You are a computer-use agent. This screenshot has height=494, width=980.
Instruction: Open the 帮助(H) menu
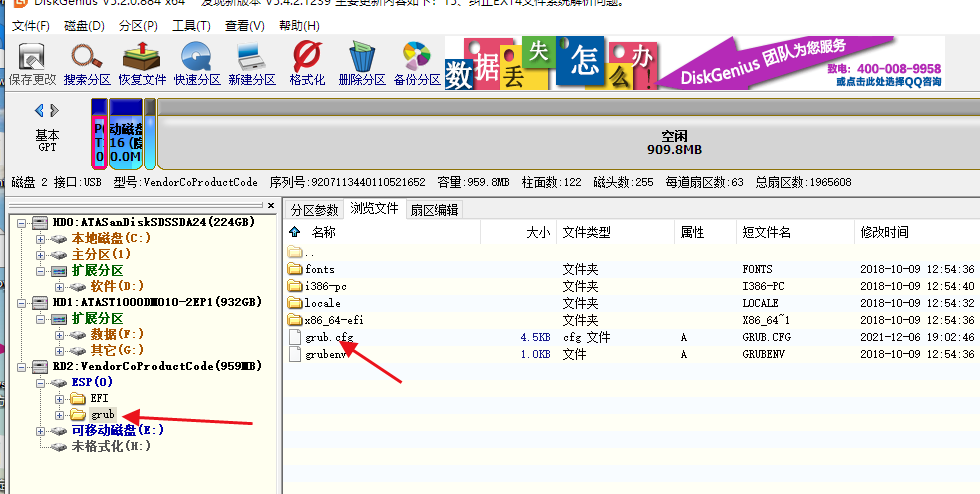coord(299,26)
